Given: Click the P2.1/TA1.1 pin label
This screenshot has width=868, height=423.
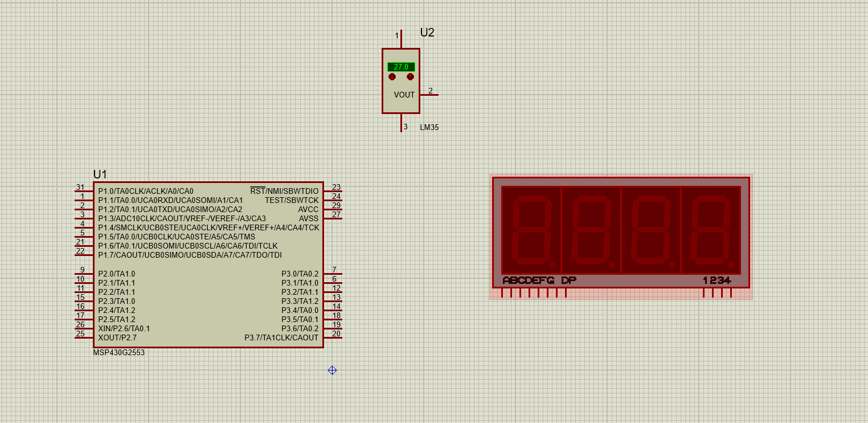Looking at the screenshot, I should click(x=117, y=283).
